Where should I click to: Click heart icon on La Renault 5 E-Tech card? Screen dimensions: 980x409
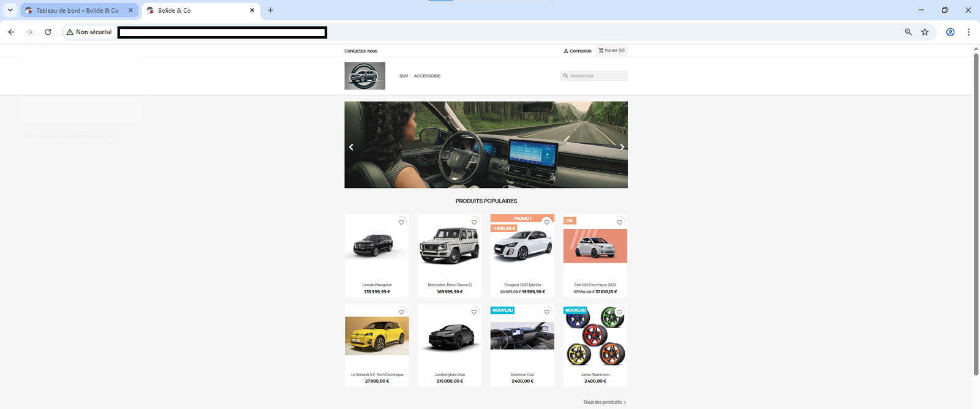point(401,312)
